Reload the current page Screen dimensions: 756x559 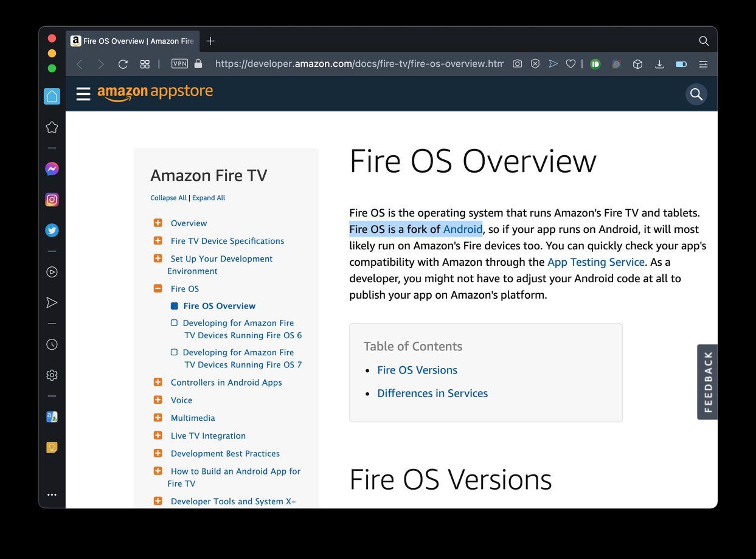pyautogui.click(x=123, y=64)
